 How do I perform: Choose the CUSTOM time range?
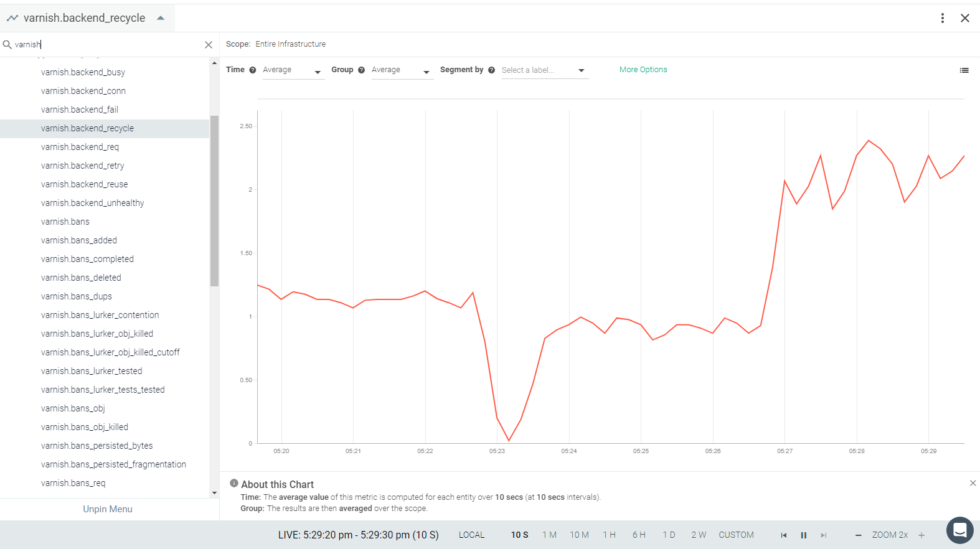coord(736,535)
